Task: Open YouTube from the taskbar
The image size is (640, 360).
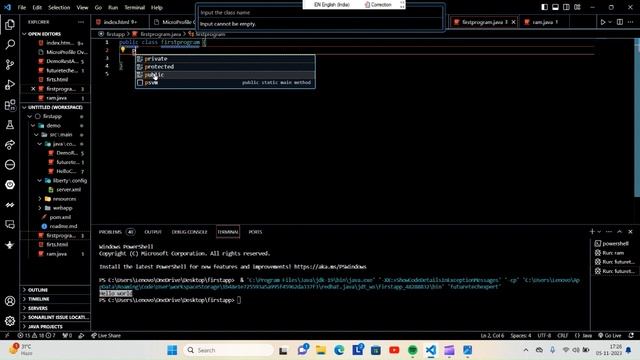Action: point(394,350)
